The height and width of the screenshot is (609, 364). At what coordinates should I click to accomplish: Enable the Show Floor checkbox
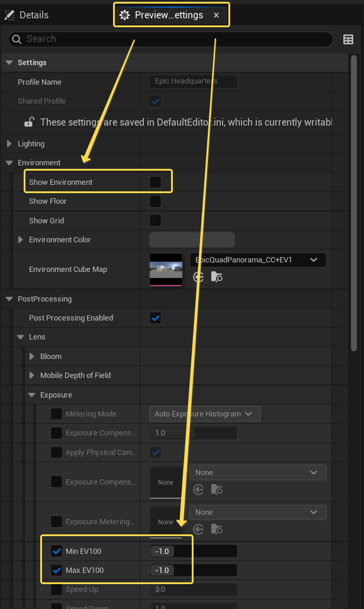click(x=155, y=201)
